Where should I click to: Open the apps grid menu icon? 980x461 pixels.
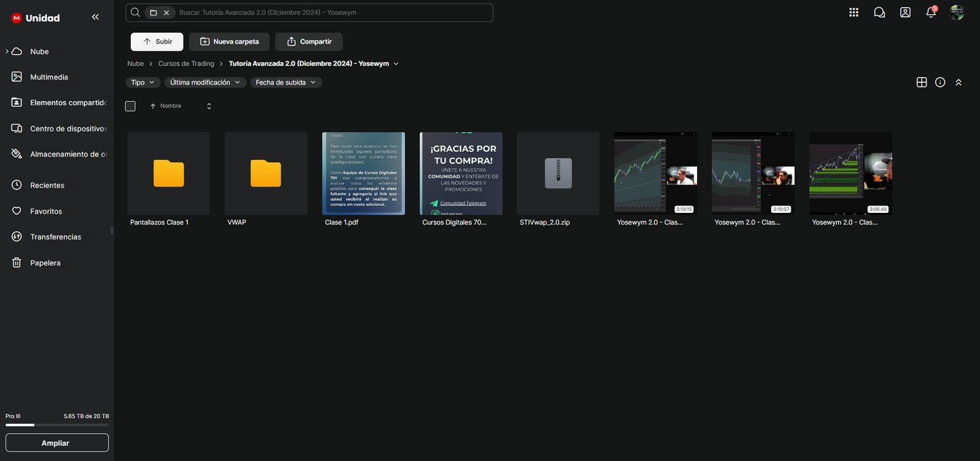coord(853,12)
